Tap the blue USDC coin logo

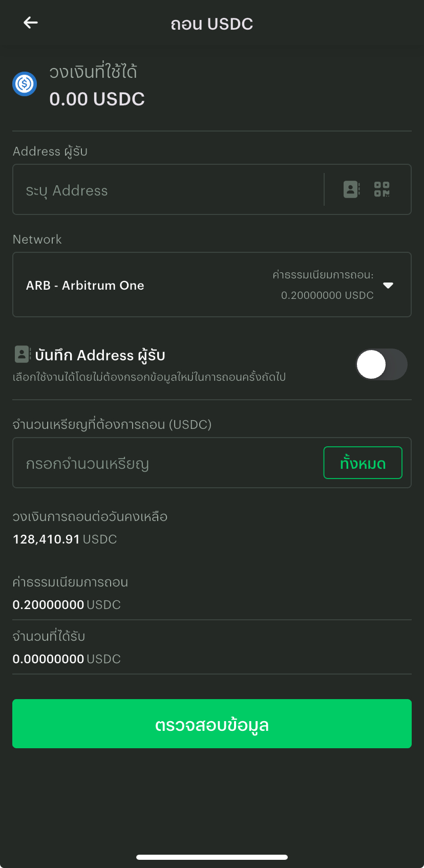(x=25, y=83)
